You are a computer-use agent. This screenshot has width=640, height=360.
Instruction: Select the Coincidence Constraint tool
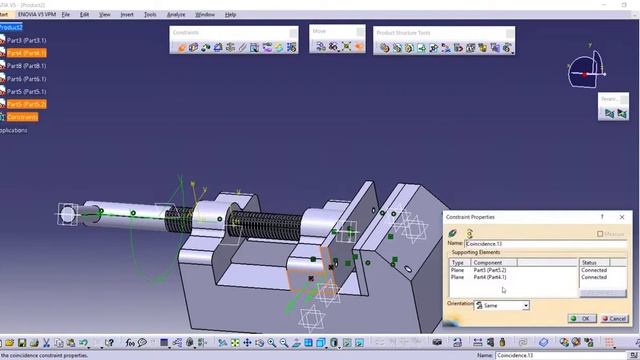tap(182, 48)
